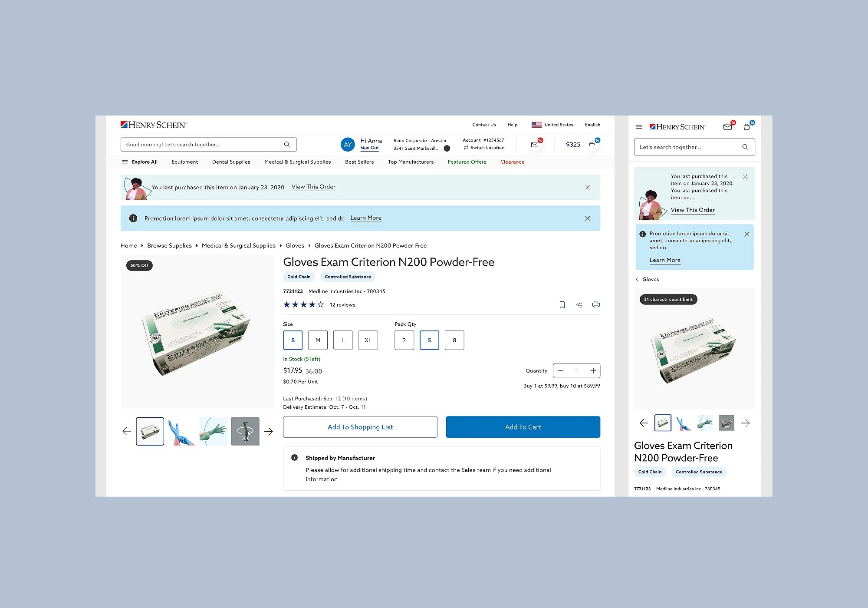The height and width of the screenshot is (608, 868).
Task: Show next product image on desktop gallery
Action: click(x=269, y=431)
